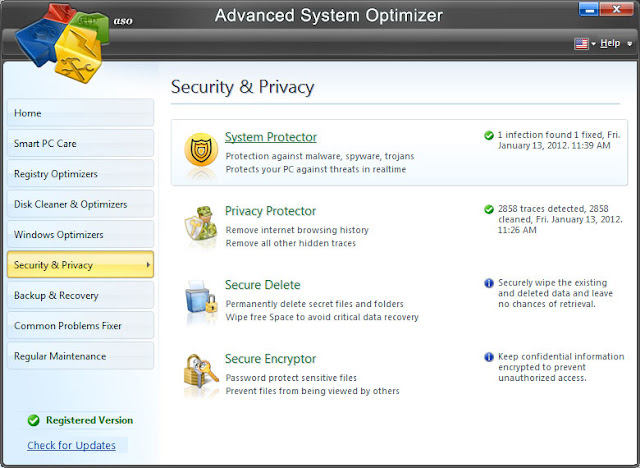Open the Secure Delete tool title
The width and height of the screenshot is (640, 468).
click(262, 285)
